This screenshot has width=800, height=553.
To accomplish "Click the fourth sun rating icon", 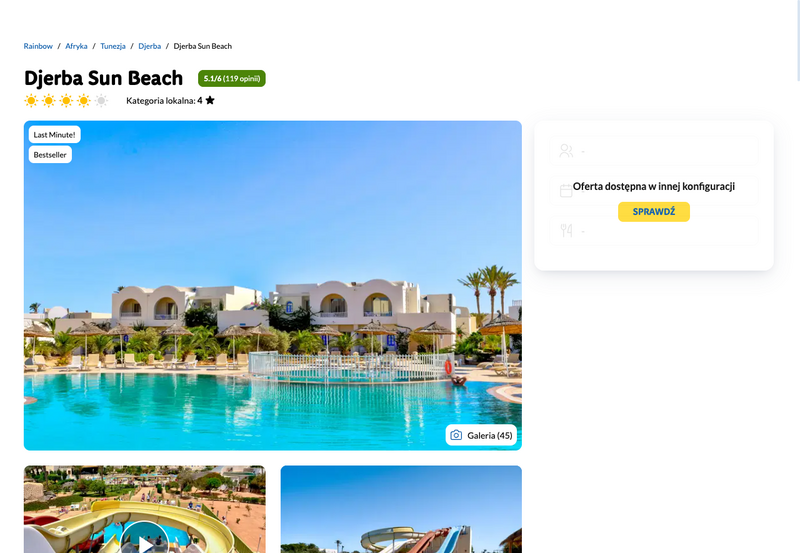I will [84, 100].
